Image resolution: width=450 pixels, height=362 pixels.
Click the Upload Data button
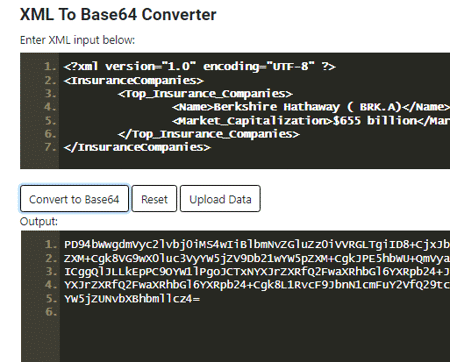point(220,199)
